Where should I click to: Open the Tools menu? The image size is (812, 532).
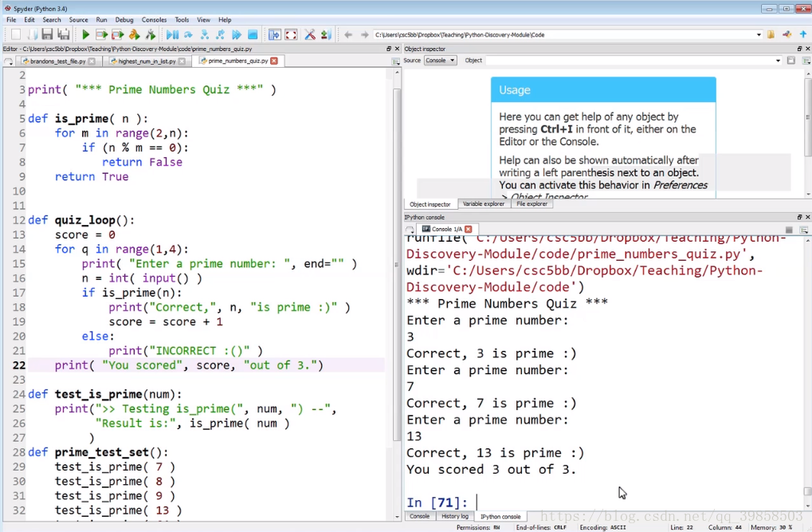click(x=182, y=20)
